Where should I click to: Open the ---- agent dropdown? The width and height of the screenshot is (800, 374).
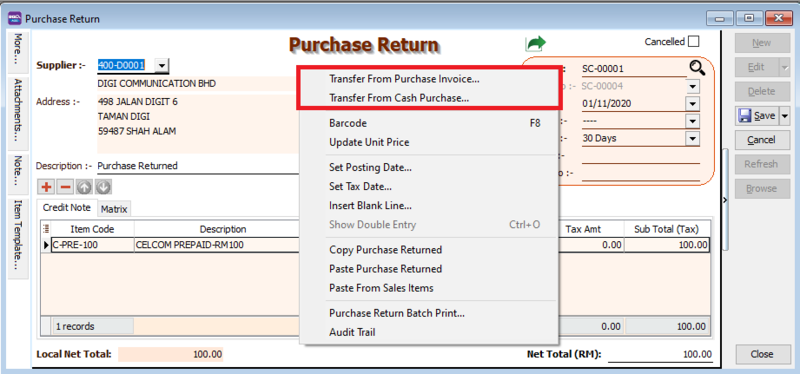[x=692, y=121]
